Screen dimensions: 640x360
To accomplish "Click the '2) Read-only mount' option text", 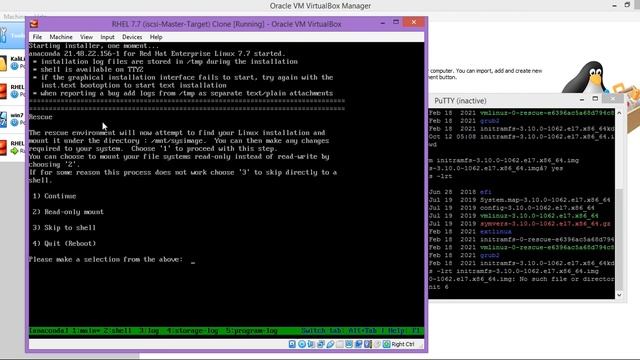I will click(68, 212).
